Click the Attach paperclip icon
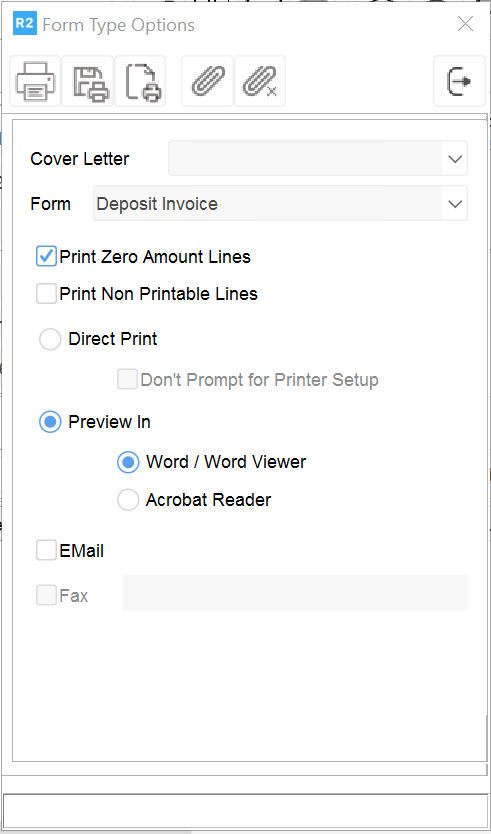The width and height of the screenshot is (491, 834). click(208, 81)
